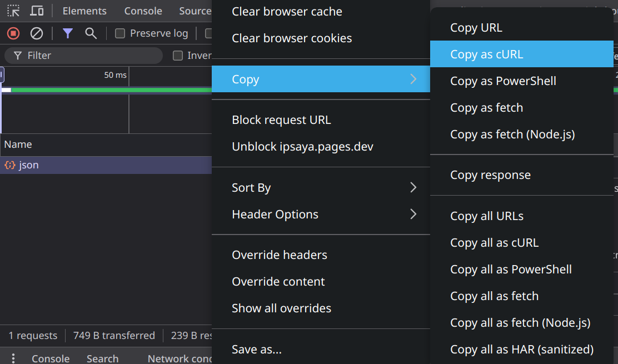Click Clear browser cache
Screen dimensions: 618x364
click(x=287, y=12)
